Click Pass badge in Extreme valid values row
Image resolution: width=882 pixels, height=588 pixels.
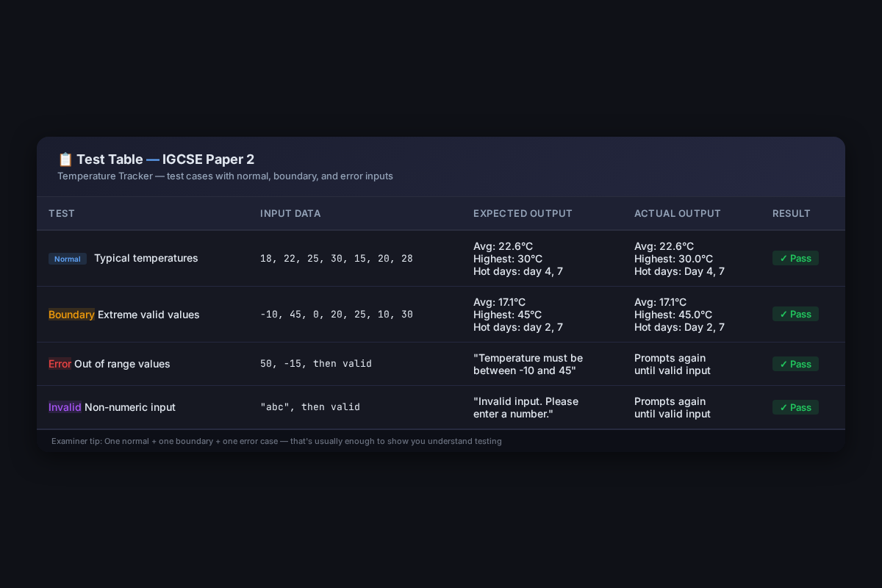click(x=795, y=315)
